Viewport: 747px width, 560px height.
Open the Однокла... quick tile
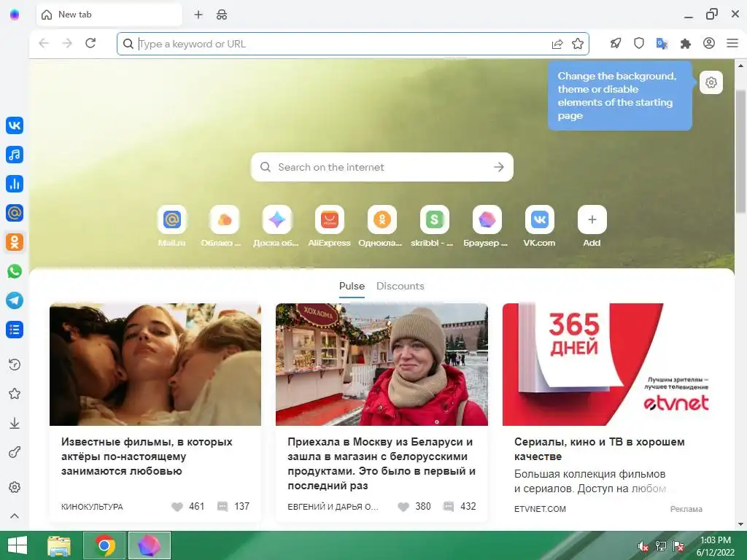(382, 226)
